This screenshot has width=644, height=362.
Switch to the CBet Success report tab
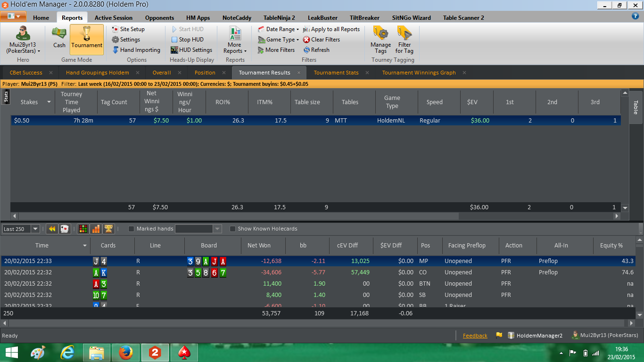click(25, 73)
